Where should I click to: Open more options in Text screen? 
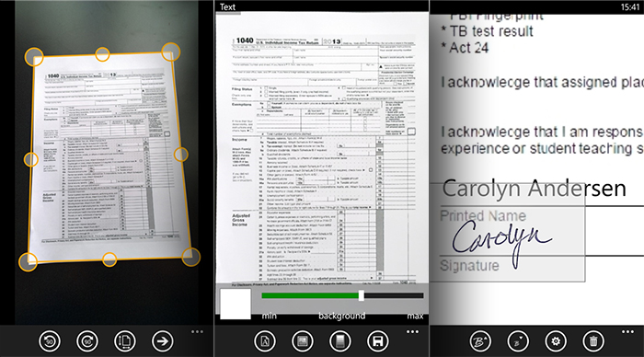(412, 331)
